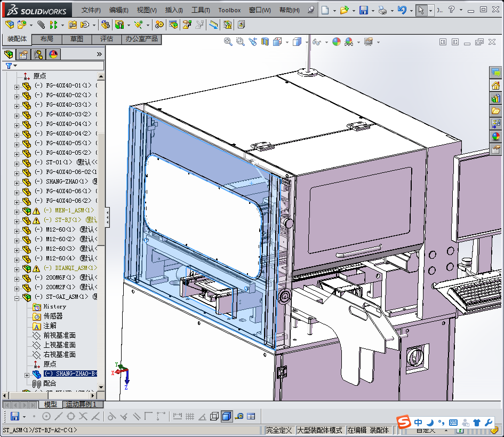
Task: Open the 编辑(E) menu
Action: click(x=118, y=10)
